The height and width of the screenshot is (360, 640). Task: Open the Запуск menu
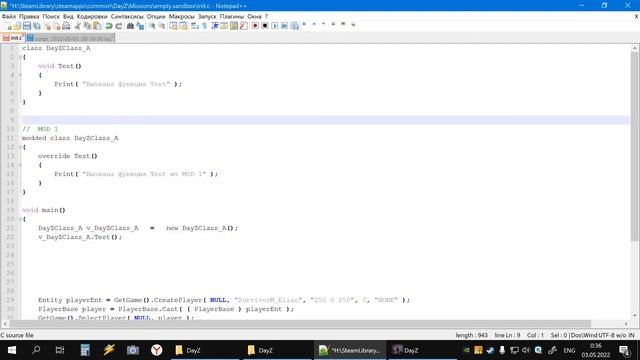pyautogui.click(x=207, y=16)
